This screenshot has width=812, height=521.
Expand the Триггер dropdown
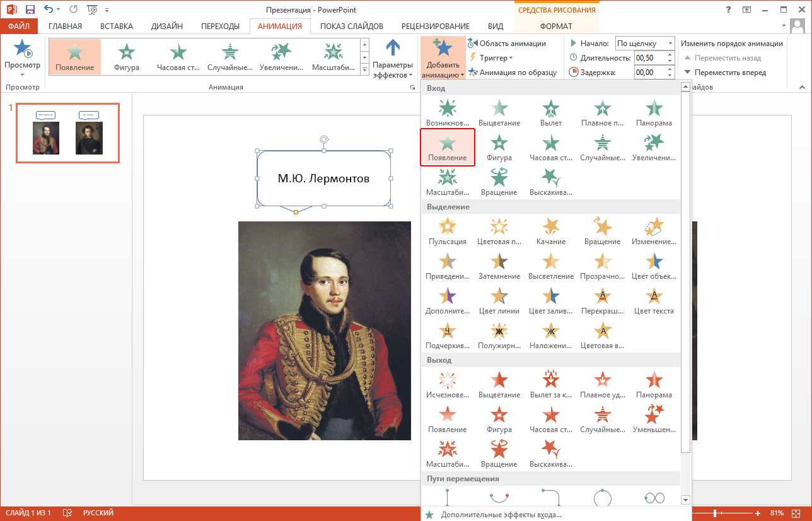click(x=496, y=58)
